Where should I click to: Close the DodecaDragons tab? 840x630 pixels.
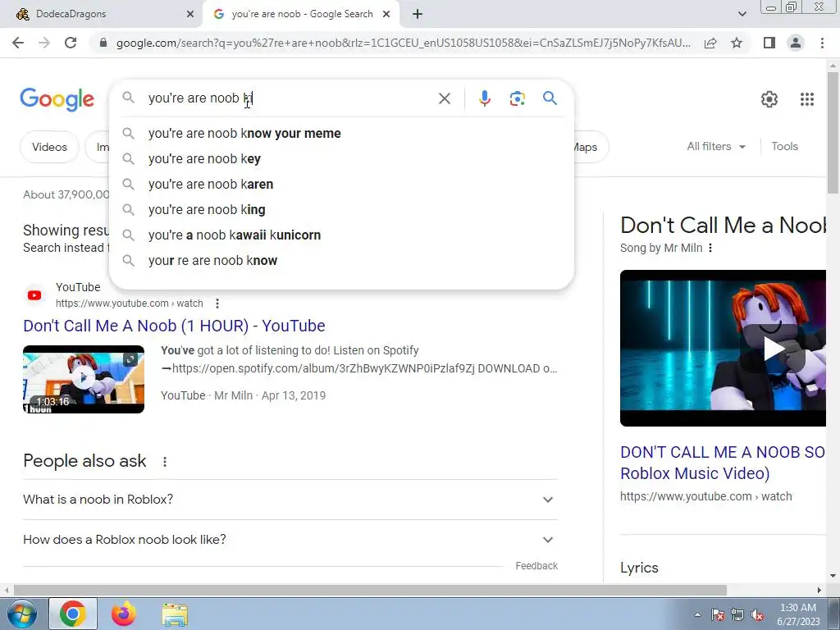[190, 15]
